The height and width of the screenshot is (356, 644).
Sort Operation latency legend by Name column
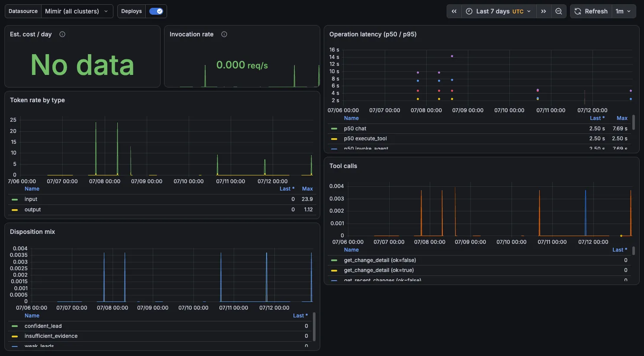351,118
